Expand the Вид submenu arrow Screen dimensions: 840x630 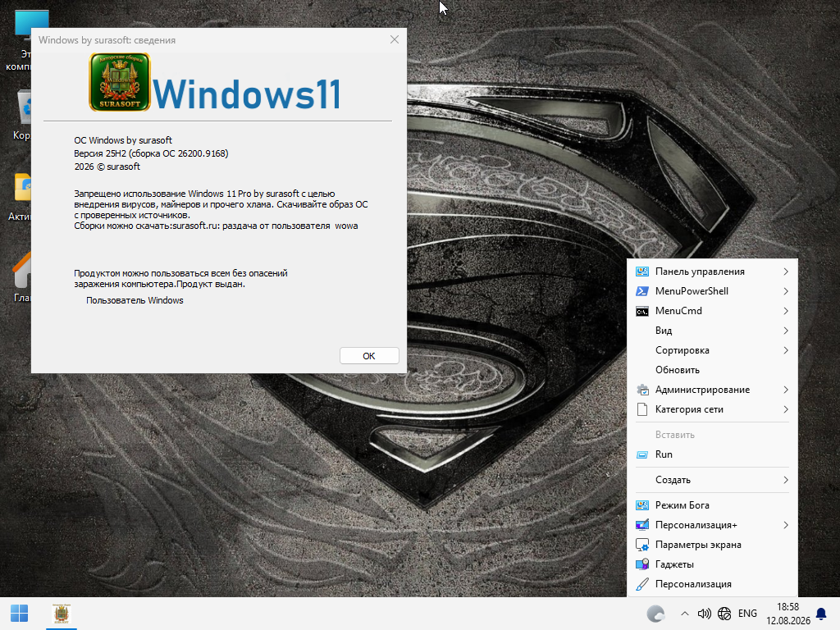(x=785, y=331)
